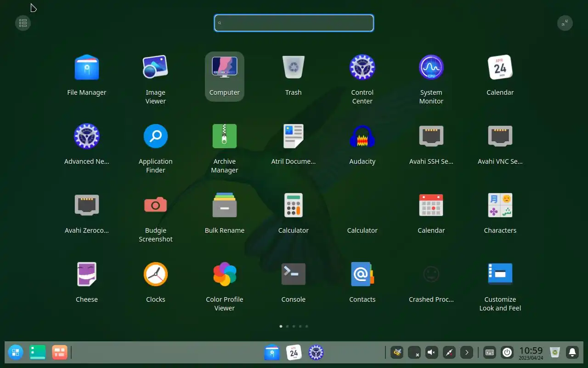
Task: Launch Image Viewer
Action: point(156,68)
